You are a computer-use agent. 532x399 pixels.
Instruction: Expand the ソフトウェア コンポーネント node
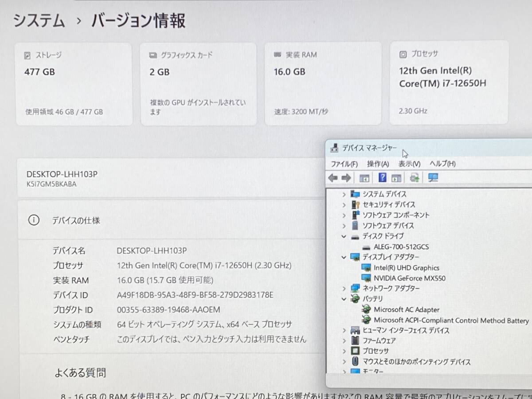344,215
